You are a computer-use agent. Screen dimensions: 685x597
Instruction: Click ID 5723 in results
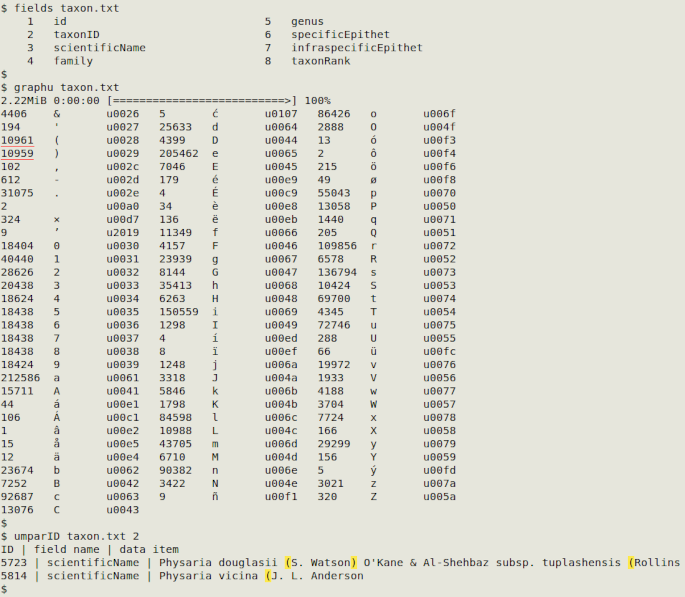[x=14, y=562]
